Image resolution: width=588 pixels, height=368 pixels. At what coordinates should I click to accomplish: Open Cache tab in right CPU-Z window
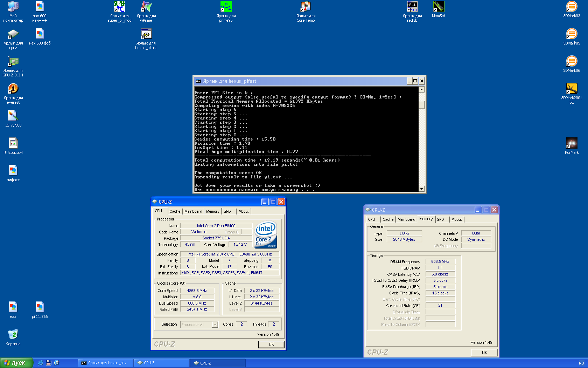388,219
